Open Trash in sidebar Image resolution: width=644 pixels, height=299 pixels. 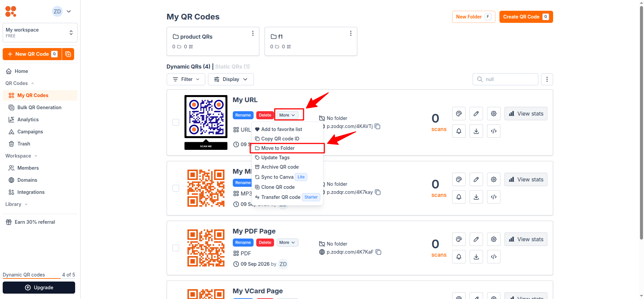40,144
